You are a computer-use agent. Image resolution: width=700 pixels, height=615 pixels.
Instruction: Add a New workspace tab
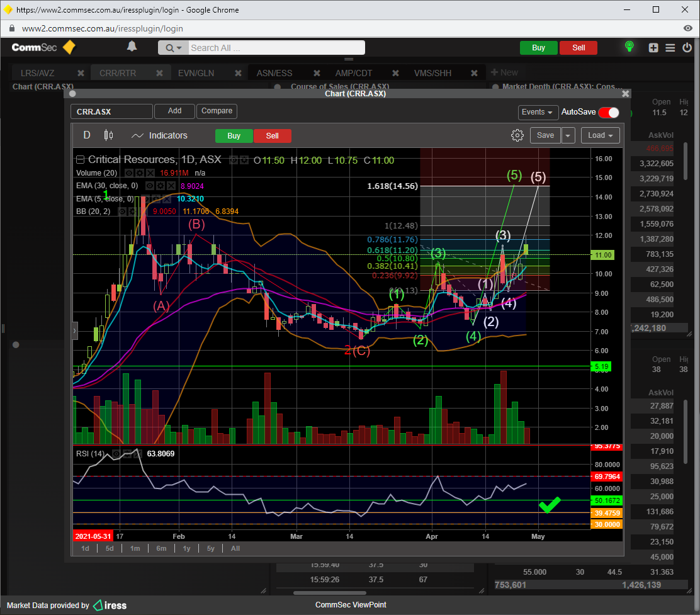504,73
